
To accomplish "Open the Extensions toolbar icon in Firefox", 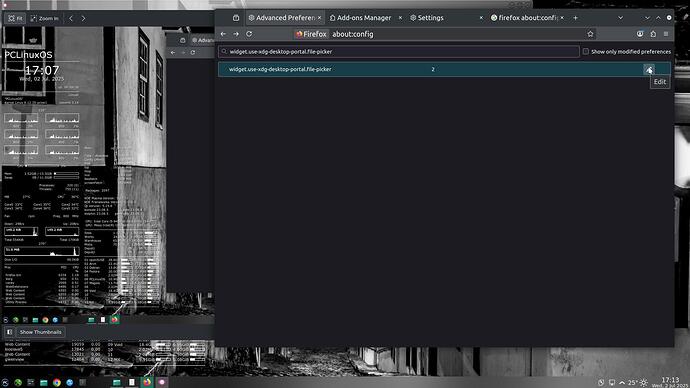I will coord(653,34).
